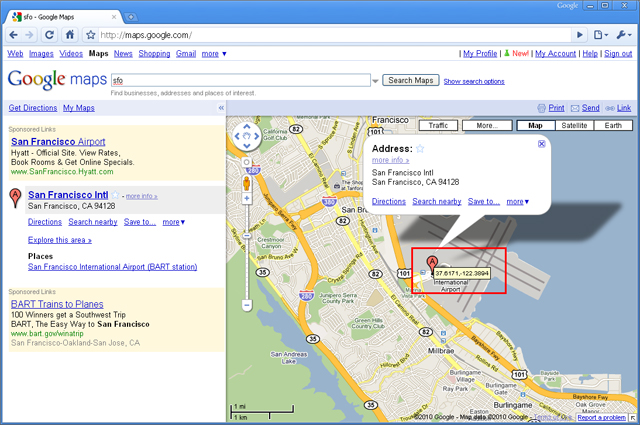The image size is (640, 425).
Task: Open BART Trains to Planes sponsored link
Action: pos(57,304)
